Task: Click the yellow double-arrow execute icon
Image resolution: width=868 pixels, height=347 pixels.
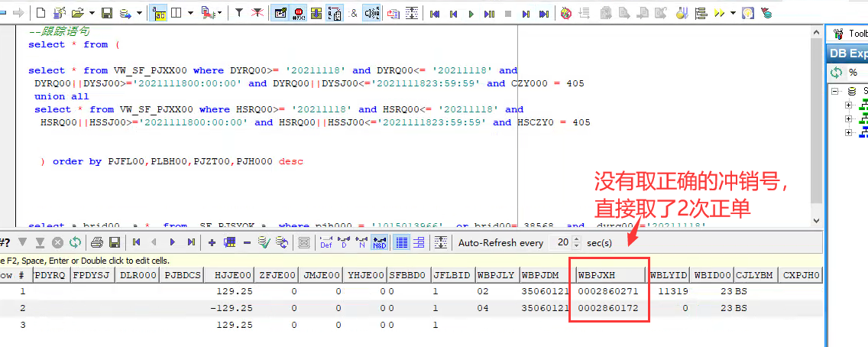Action: pos(719,13)
